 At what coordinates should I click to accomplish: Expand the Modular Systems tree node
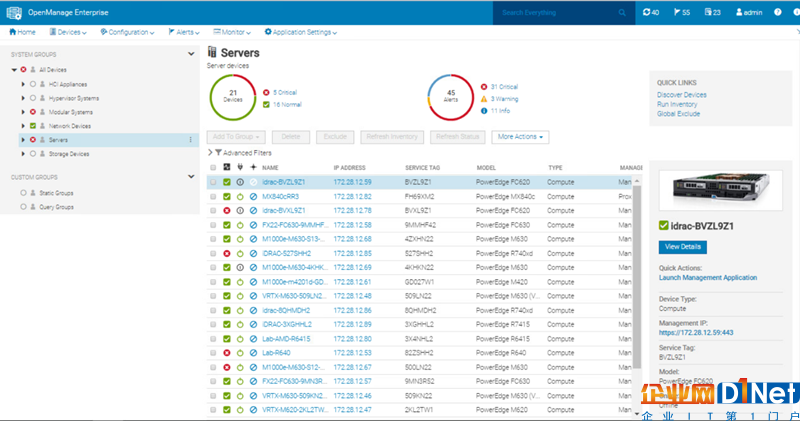(23, 112)
